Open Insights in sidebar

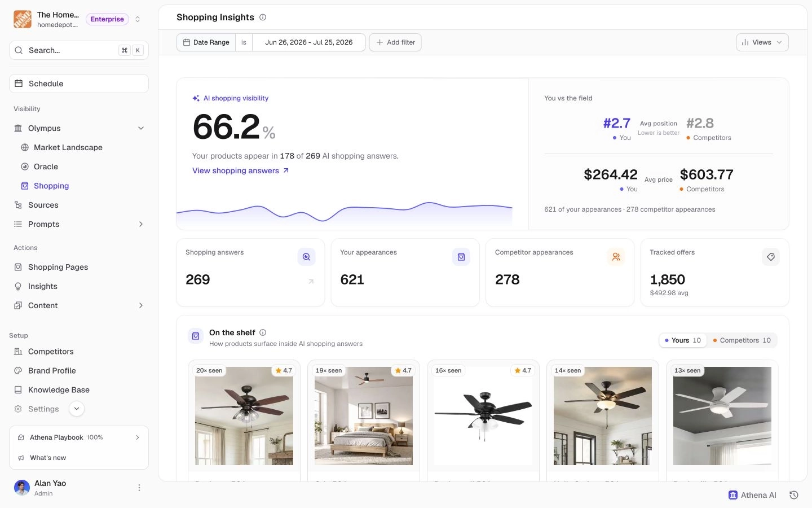point(43,286)
